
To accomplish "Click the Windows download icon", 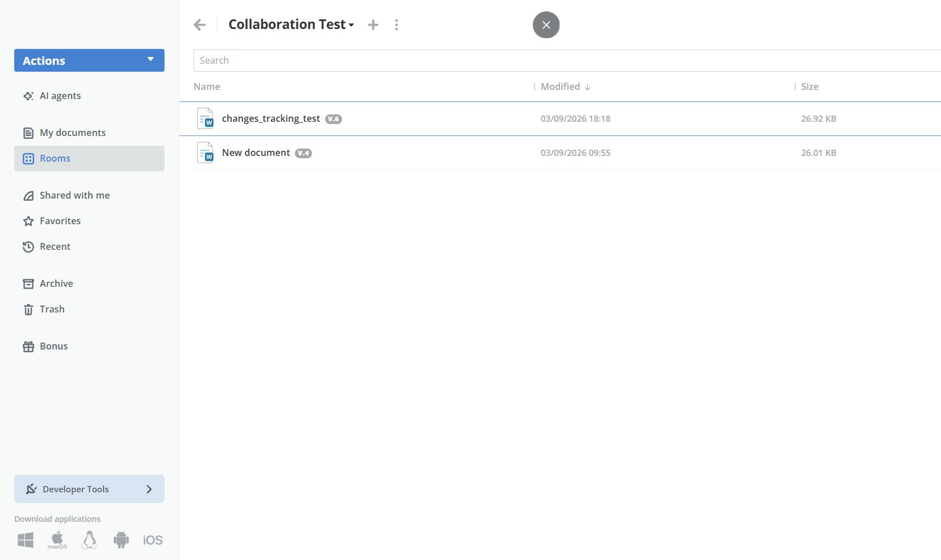I will click(26, 540).
